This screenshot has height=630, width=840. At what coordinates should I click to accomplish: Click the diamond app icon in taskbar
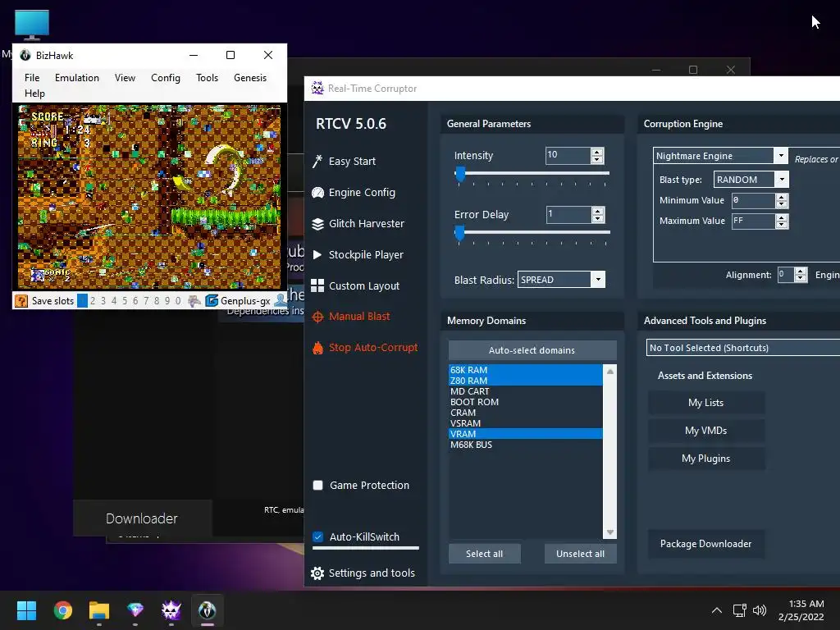(x=135, y=610)
